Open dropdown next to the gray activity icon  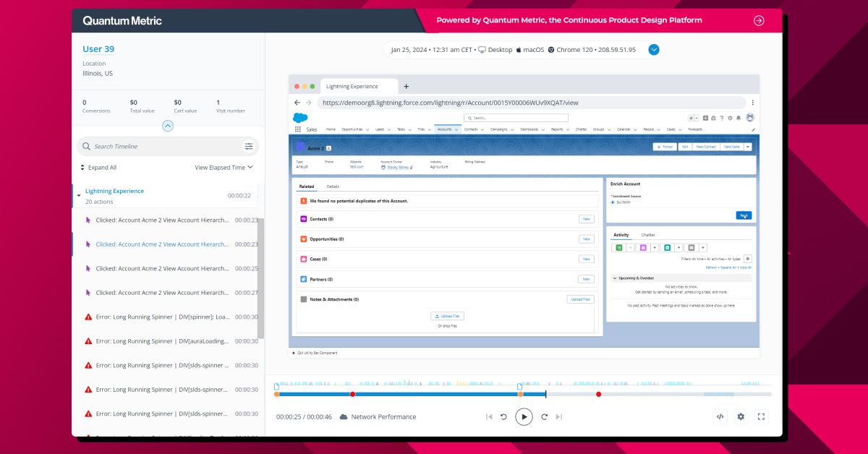pos(703,247)
